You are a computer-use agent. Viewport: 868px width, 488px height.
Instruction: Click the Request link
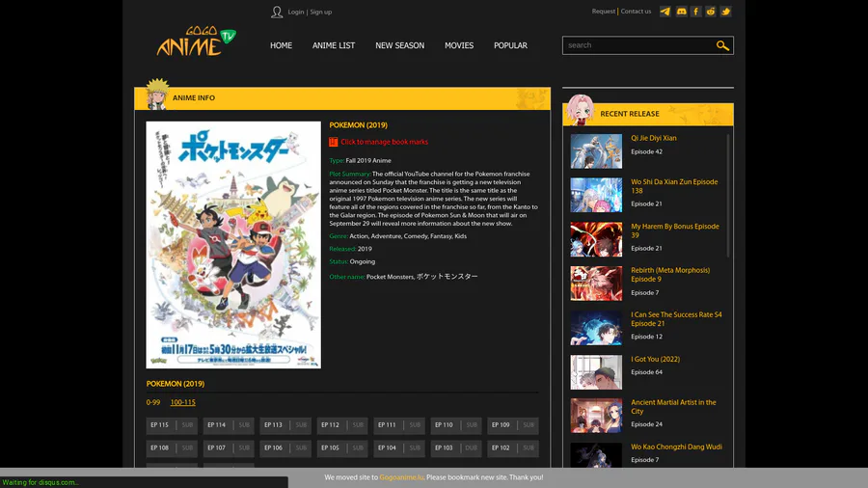[x=604, y=11]
